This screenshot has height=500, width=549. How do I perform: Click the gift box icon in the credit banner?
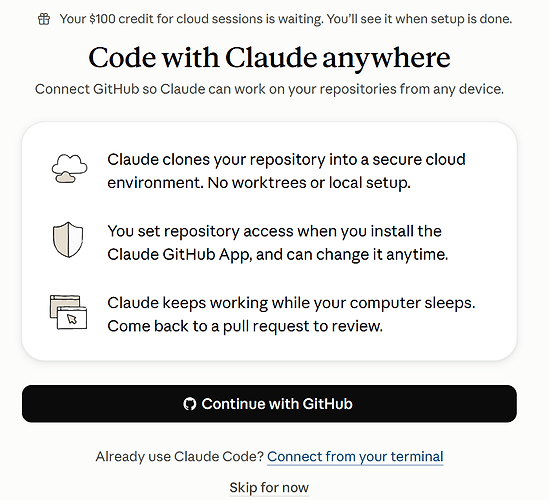tap(44, 19)
